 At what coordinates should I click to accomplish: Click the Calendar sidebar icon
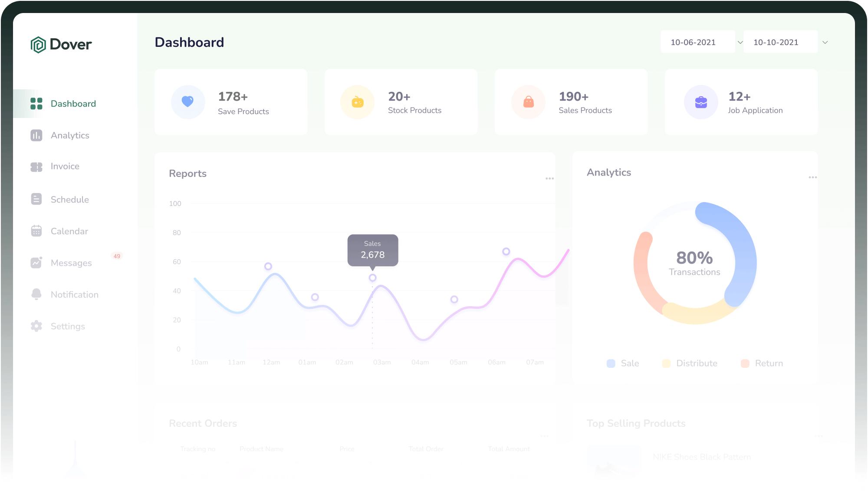pyautogui.click(x=36, y=231)
